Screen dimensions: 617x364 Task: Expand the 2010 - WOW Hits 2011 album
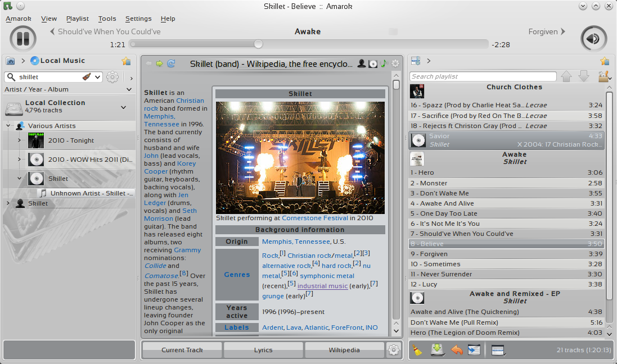(x=19, y=159)
